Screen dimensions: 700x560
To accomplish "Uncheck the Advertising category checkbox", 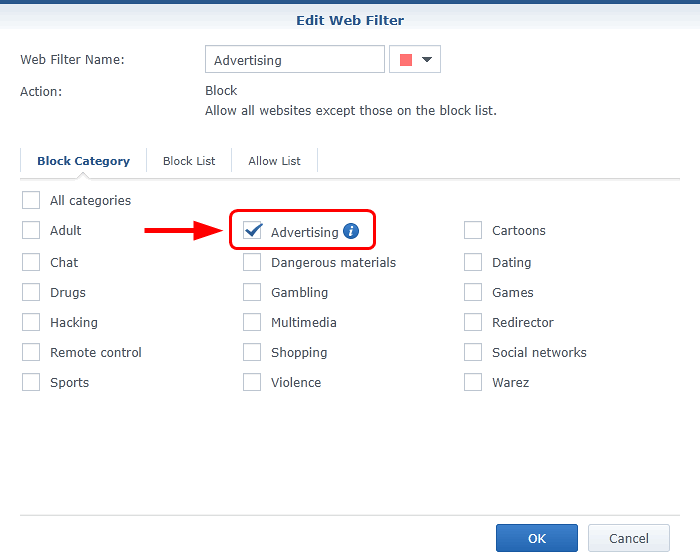I will click(253, 231).
